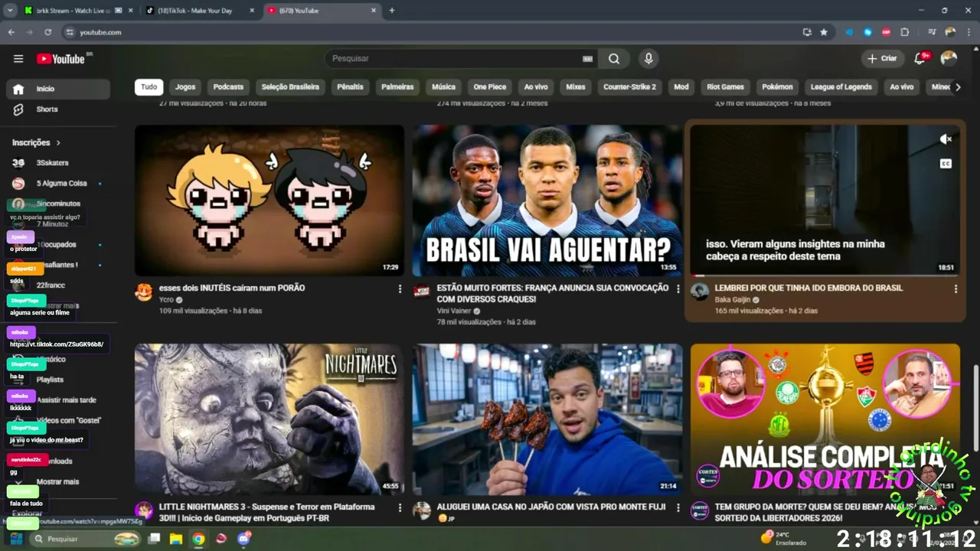980x551 pixels.
Task: Reload the page
Action: (x=48, y=32)
